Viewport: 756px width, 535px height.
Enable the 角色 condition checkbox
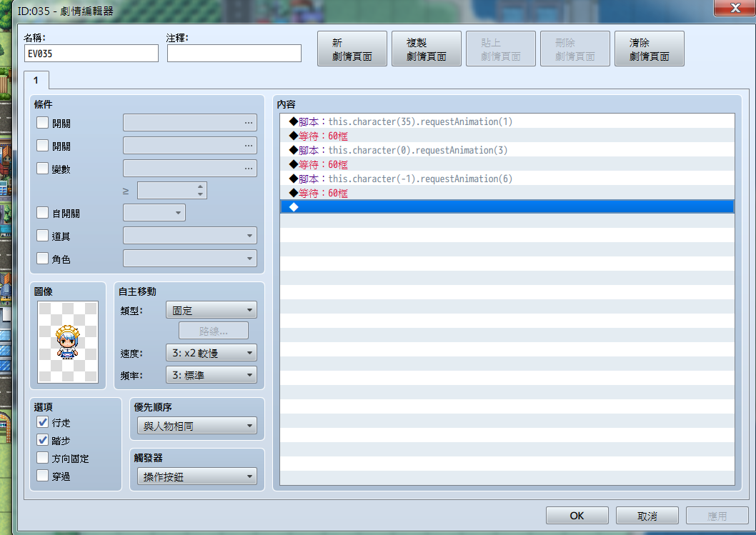42,259
